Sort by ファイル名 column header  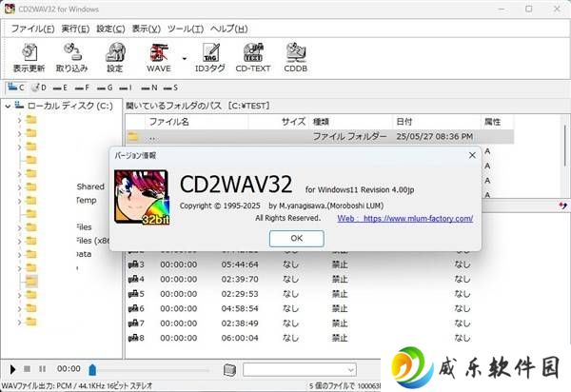point(197,122)
